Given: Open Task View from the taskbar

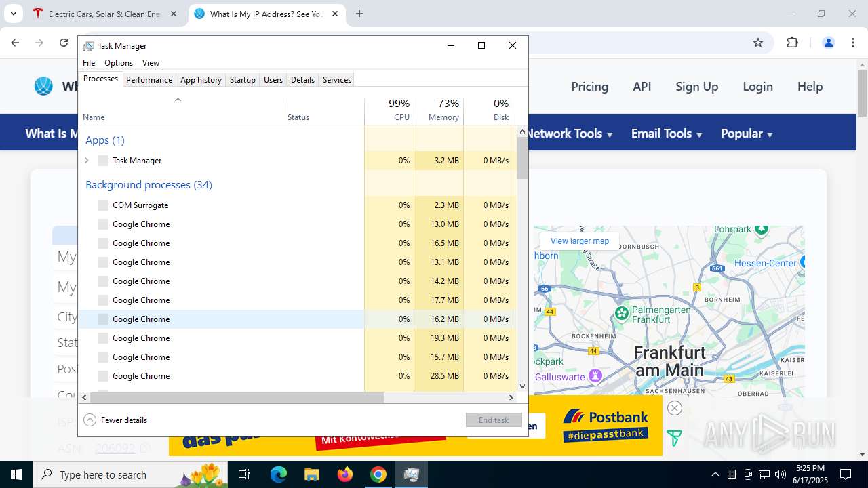Looking at the screenshot, I should (244, 474).
